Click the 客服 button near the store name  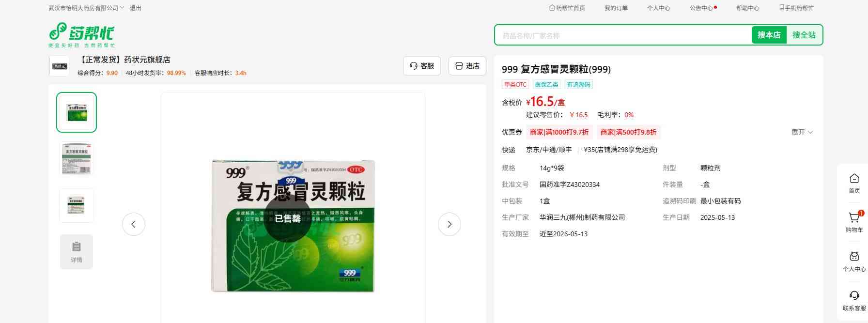click(421, 66)
